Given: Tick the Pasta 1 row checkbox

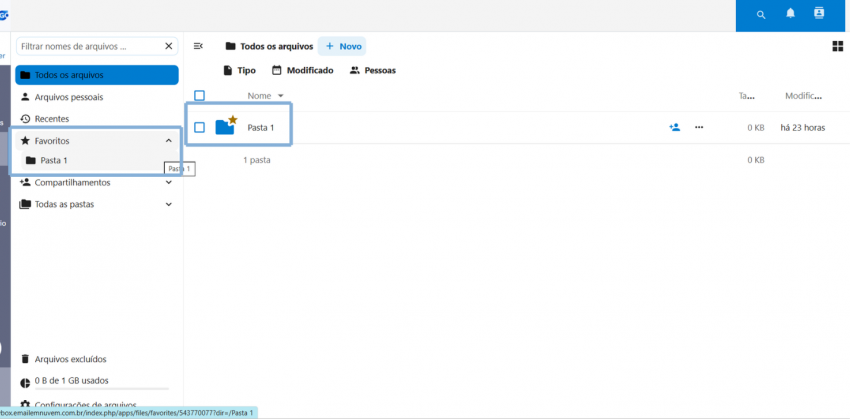Looking at the screenshot, I should (x=199, y=127).
